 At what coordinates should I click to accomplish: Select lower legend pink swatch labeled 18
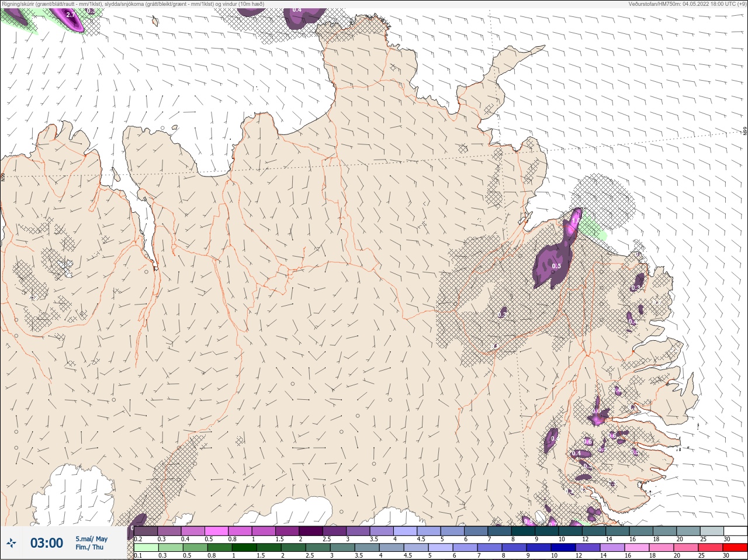click(x=662, y=548)
